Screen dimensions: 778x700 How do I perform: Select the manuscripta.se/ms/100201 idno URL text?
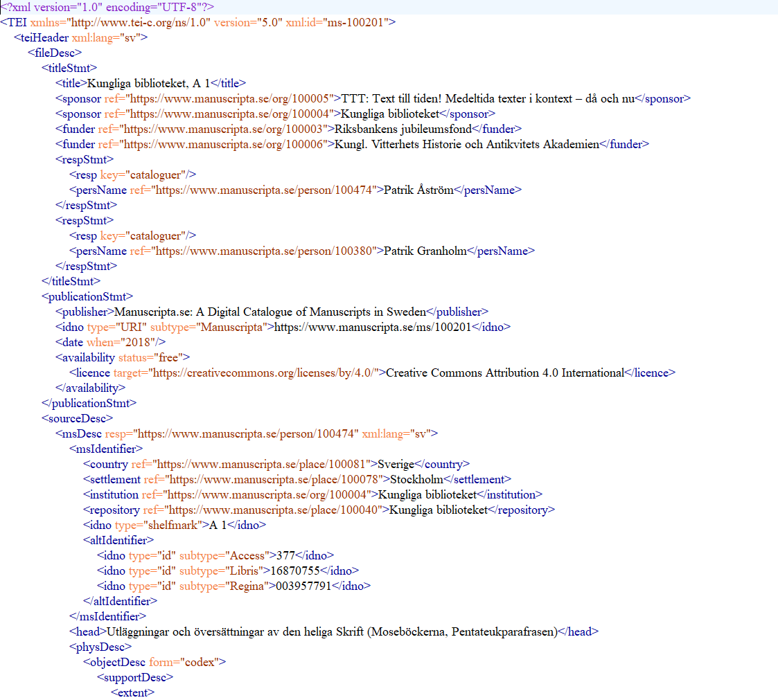(373, 327)
